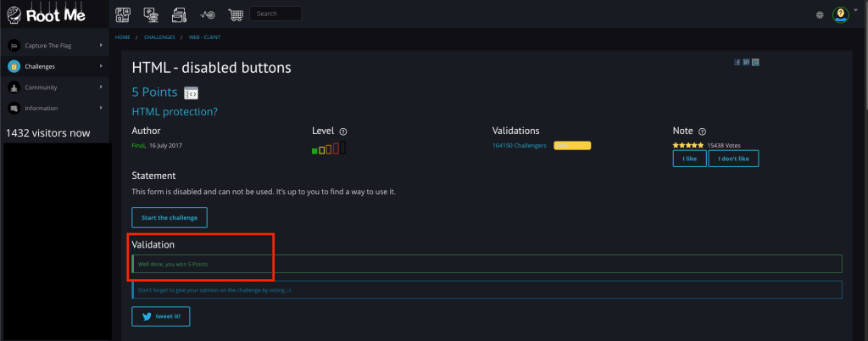The height and width of the screenshot is (341, 868).
Task: Click the yellow validation percentage bar
Action: (572, 146)
